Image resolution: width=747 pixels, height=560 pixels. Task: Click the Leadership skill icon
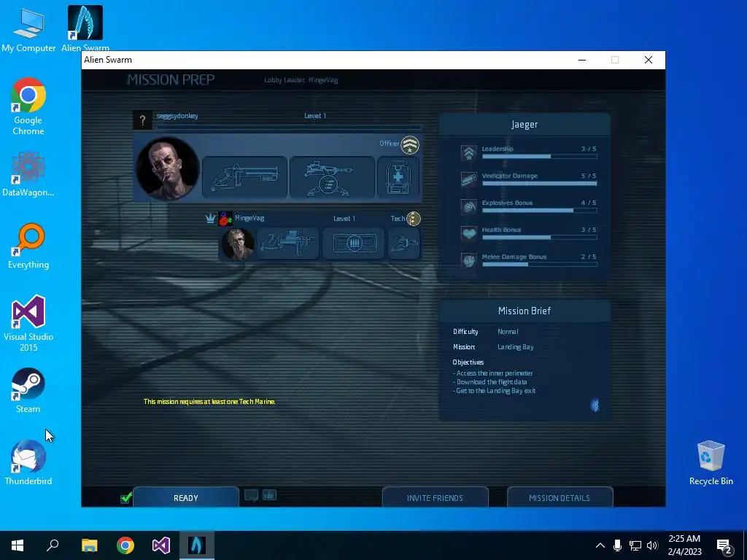pyautogui.click(x=469, y=152)
